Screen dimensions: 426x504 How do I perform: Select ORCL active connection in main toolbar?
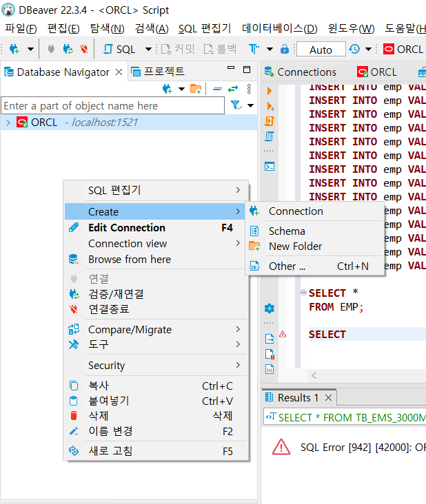[x=403, y=49]
